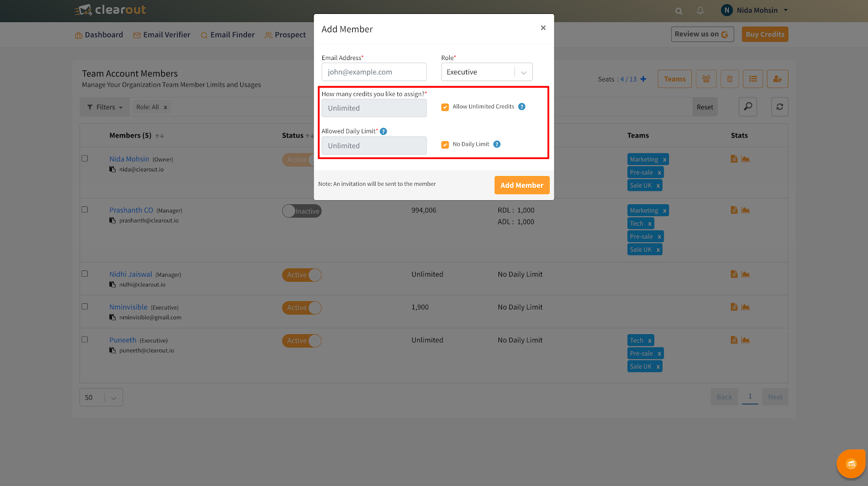Select the Email Verifier menu item
Screen dimensions: 868x486
(162, 34)
